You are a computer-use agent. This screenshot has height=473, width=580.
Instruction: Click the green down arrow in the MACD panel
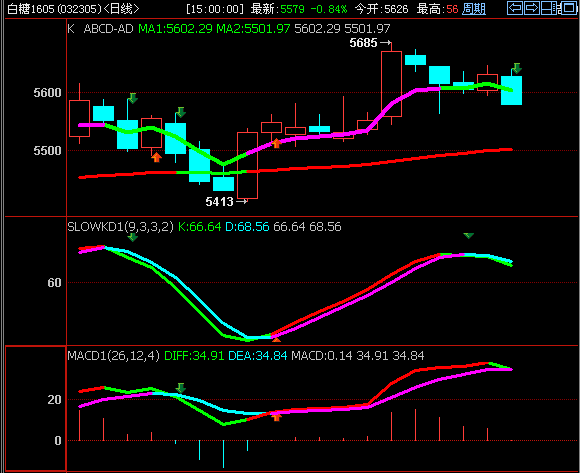coord(181,388)
